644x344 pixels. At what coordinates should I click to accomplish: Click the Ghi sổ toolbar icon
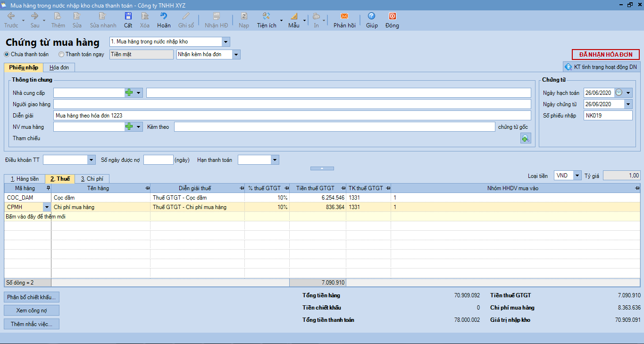[186, 16]
